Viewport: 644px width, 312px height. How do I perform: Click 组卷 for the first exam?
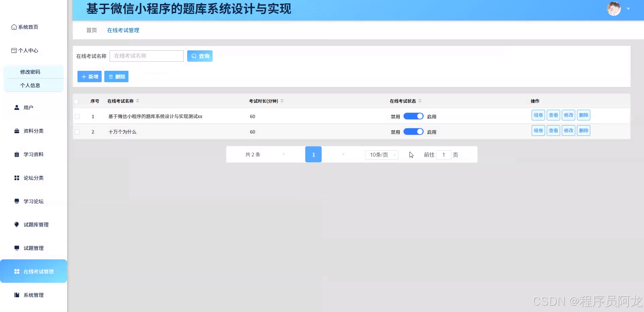[x=538, y=115]
